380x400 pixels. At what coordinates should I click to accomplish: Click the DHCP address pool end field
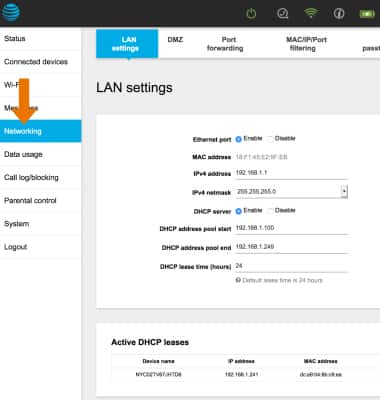click(x=292, y=247)
